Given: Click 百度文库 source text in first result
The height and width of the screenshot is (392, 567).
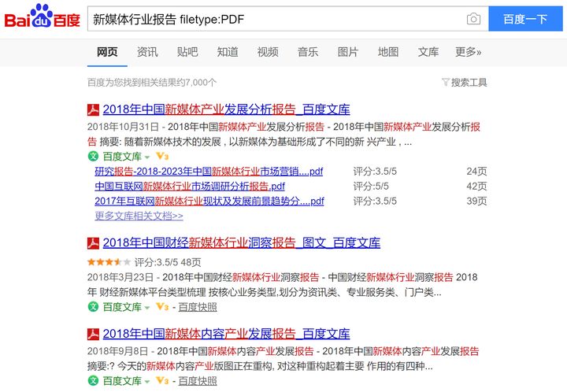Looking at the screenshot, I should (x=122, y=157).
